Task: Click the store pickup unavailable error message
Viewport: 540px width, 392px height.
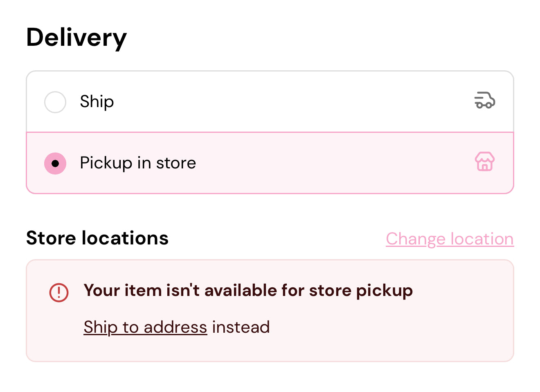Action: (x=248, y=291)
